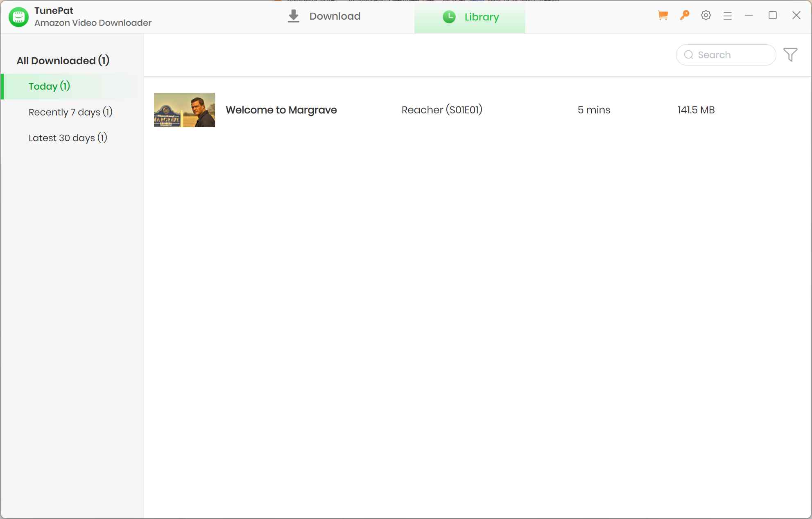Click the Reacher (S01E01) label
Screen dimensions: 812x519
click(442, 110)
